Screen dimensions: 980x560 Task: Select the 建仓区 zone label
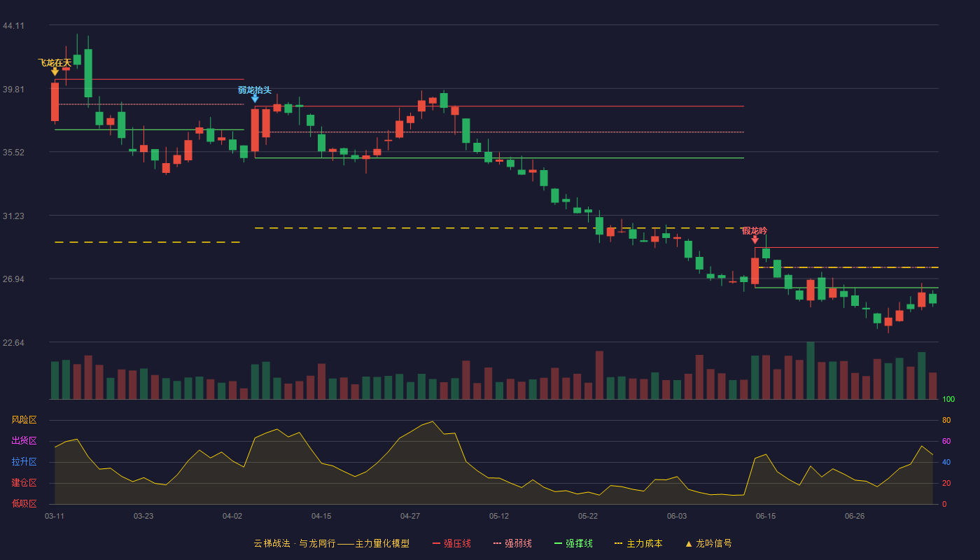[x=24, y=483]
